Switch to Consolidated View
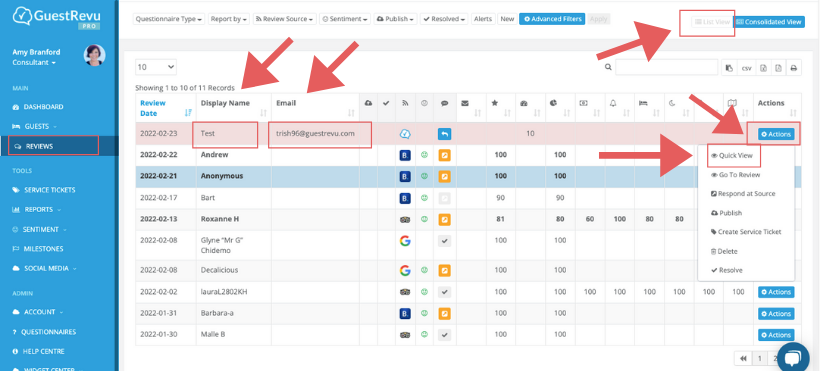Viewport: 820px width, 371px height. (769, 22)
